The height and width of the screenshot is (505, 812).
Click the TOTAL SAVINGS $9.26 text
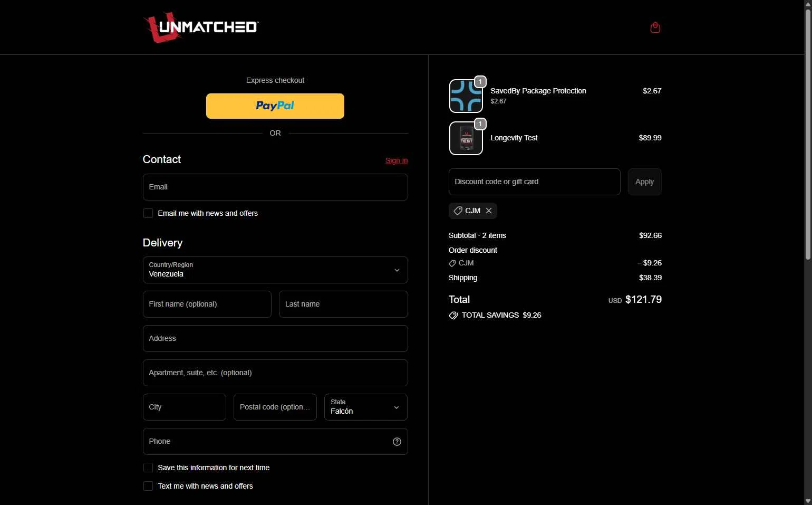(x=501, y=315)
